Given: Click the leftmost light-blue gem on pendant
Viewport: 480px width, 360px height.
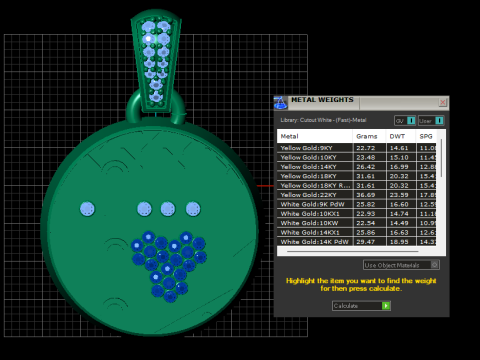Looking at the screenshot, I should (87, 209).
